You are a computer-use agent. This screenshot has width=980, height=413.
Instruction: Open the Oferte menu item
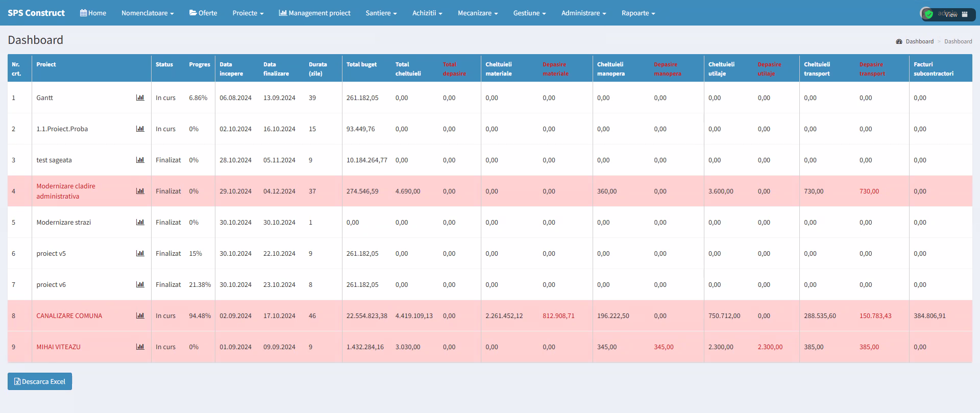point(203,13)
